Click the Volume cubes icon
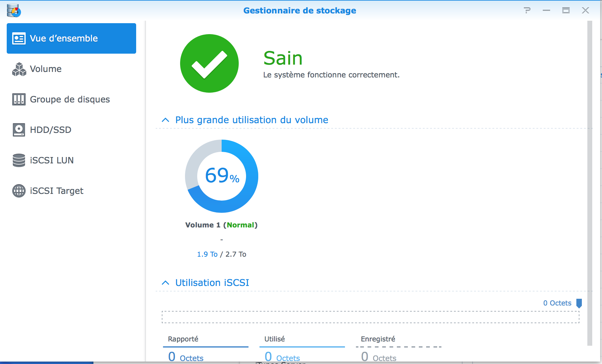 (x=19, y=69)
